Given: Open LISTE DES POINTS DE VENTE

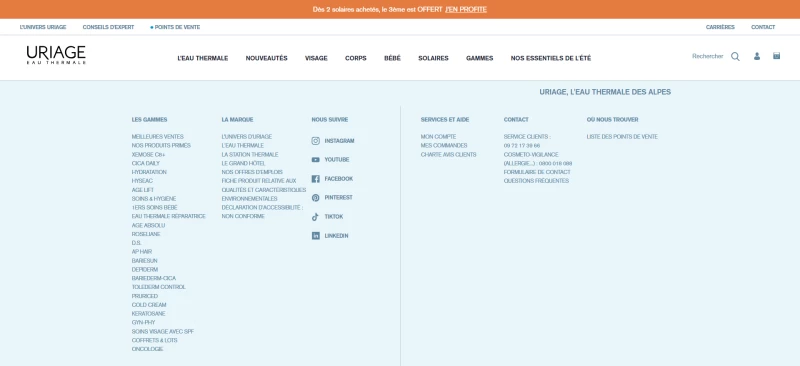Looking at the screenshot, I should (x=622, y=137).
